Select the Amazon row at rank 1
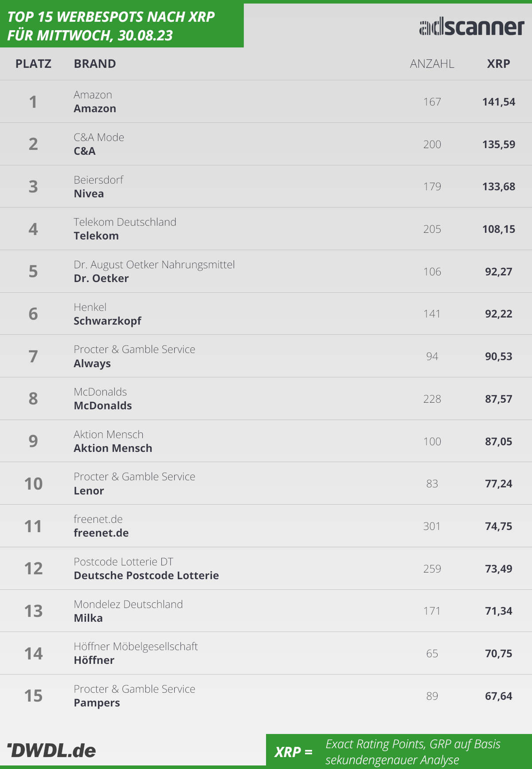The width and height of the screenshot is (532, 769). click(x=266, y=102)
